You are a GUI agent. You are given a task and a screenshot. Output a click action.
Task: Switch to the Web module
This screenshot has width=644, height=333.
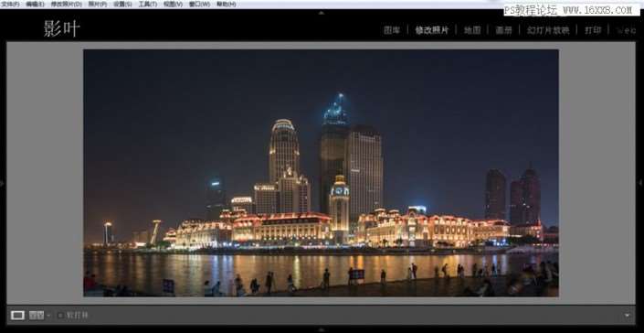(x=627, y=30)
